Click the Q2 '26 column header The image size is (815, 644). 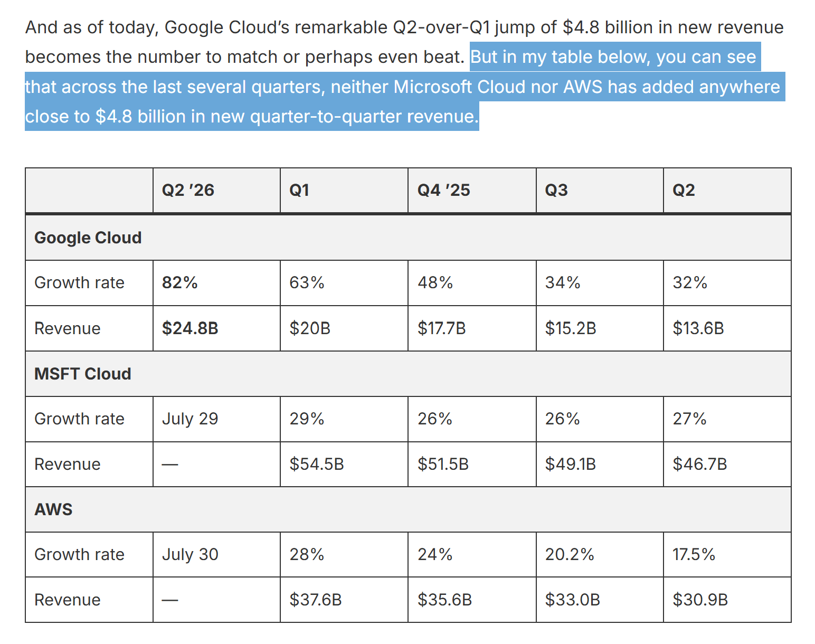(216, 190)
